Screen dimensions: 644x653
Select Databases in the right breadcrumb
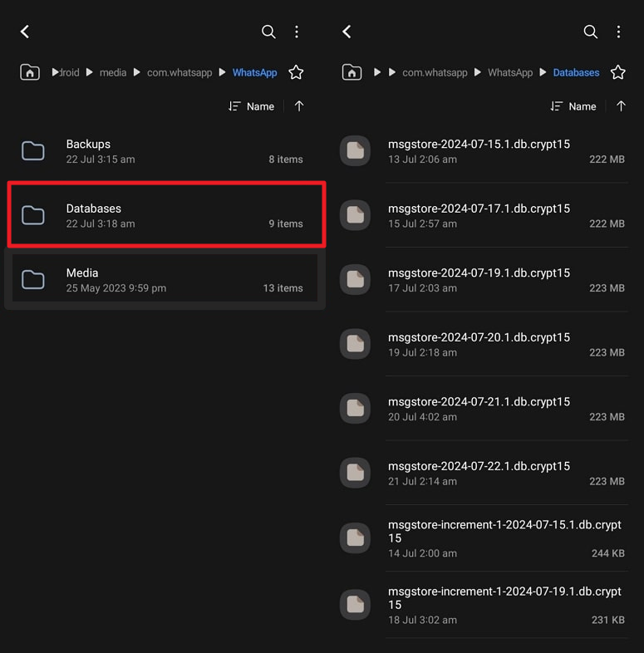click(576, 72)
